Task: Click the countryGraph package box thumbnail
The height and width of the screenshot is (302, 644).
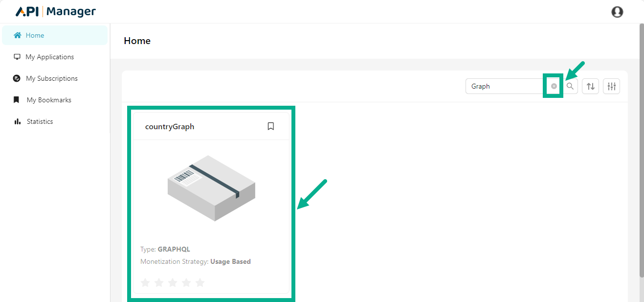Action: (211, 188)
